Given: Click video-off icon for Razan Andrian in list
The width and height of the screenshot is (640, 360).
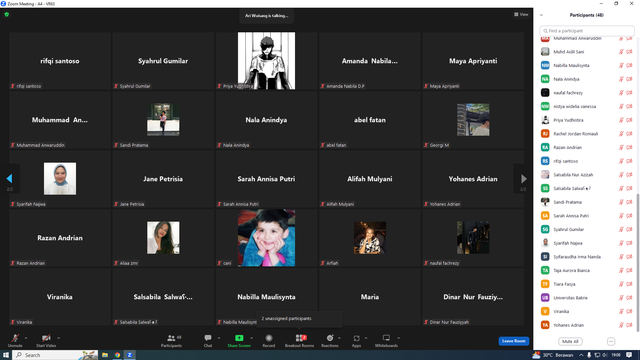Looking at the screenshot, I should pyautogui.click(x=629, y=147).
